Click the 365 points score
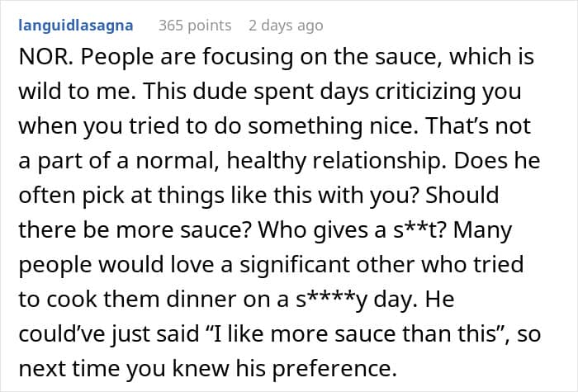The width and height of the screenshot is (578, 392). click(197, 26)
